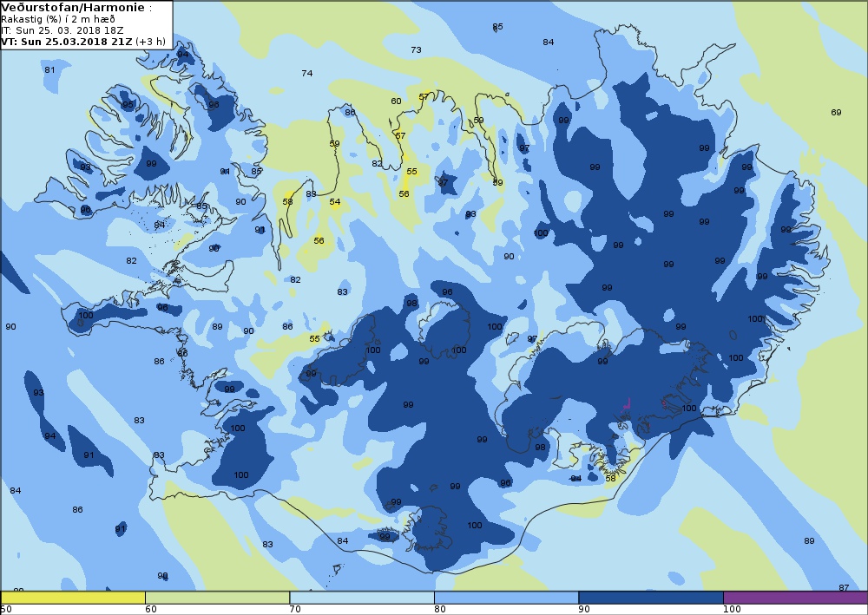The height and width of the screenshot is (615, 868).
Task: Click the yellow 50–60 legend color band
Action: click(x=73, y=598)
